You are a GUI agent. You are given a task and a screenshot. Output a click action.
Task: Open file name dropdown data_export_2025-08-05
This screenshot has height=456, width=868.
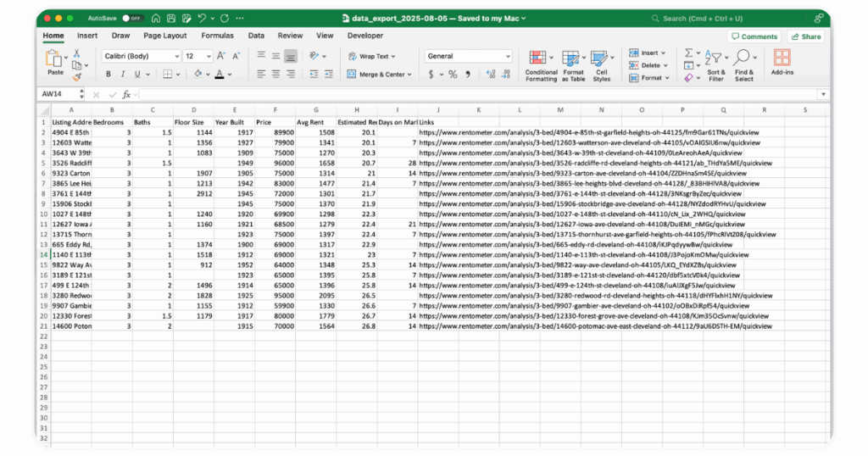click(x=434, y=19)
